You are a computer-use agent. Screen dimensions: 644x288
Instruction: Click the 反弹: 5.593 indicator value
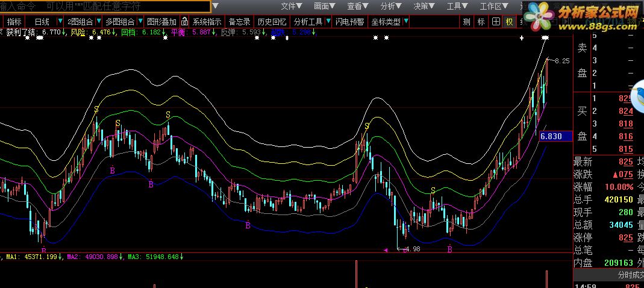pyautogui.click(x=243, y=32)
